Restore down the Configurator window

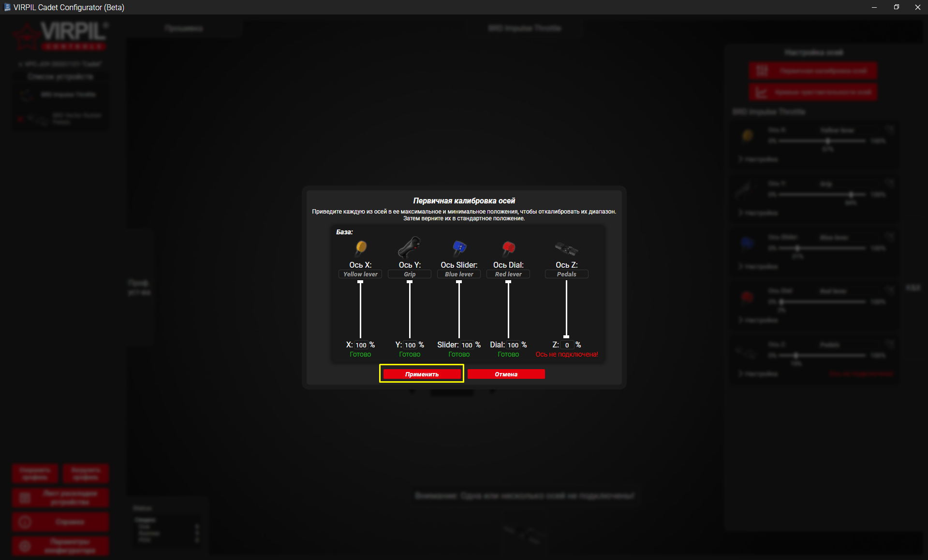click(x=896, y=7)
